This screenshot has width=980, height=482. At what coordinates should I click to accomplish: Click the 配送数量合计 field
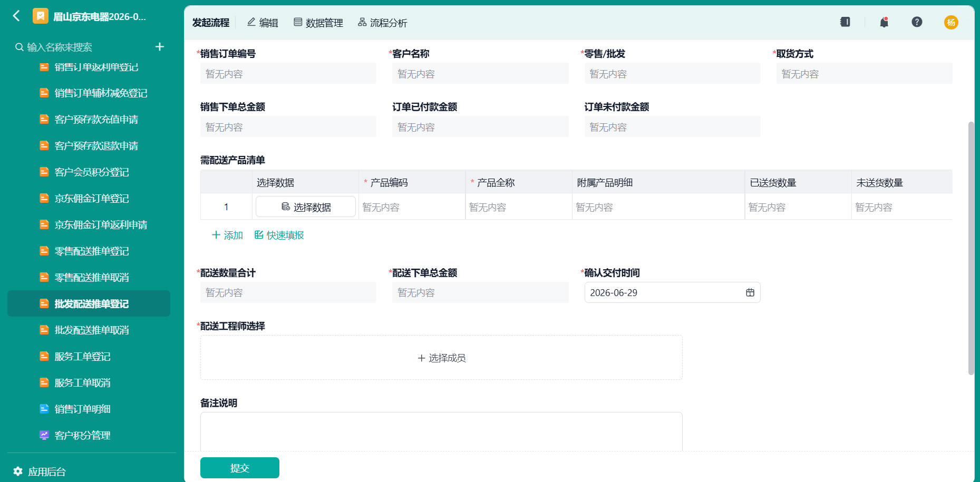click(x=288, y=293)
